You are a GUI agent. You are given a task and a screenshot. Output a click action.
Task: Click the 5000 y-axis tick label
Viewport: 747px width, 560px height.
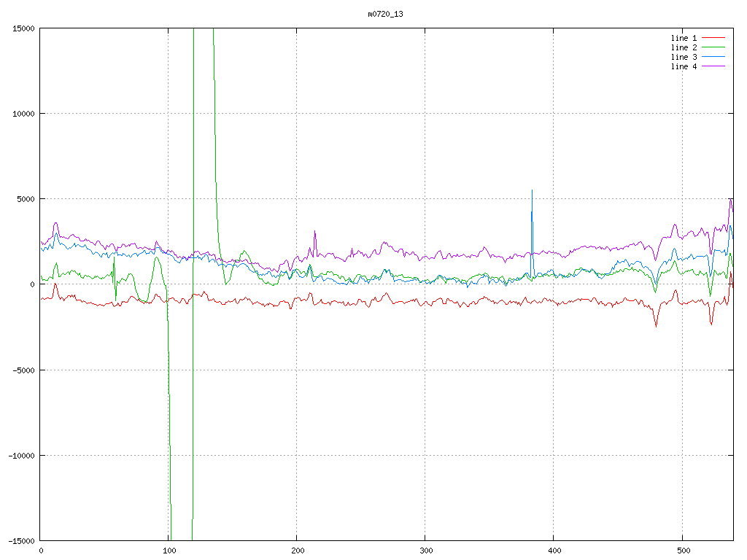click(x=26, y=199)
